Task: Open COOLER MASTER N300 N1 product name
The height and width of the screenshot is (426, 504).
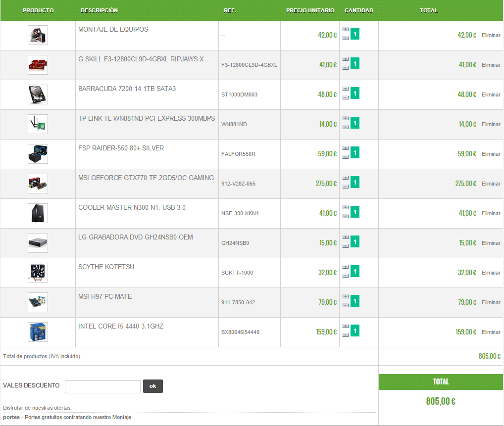Action: point(132,207)
